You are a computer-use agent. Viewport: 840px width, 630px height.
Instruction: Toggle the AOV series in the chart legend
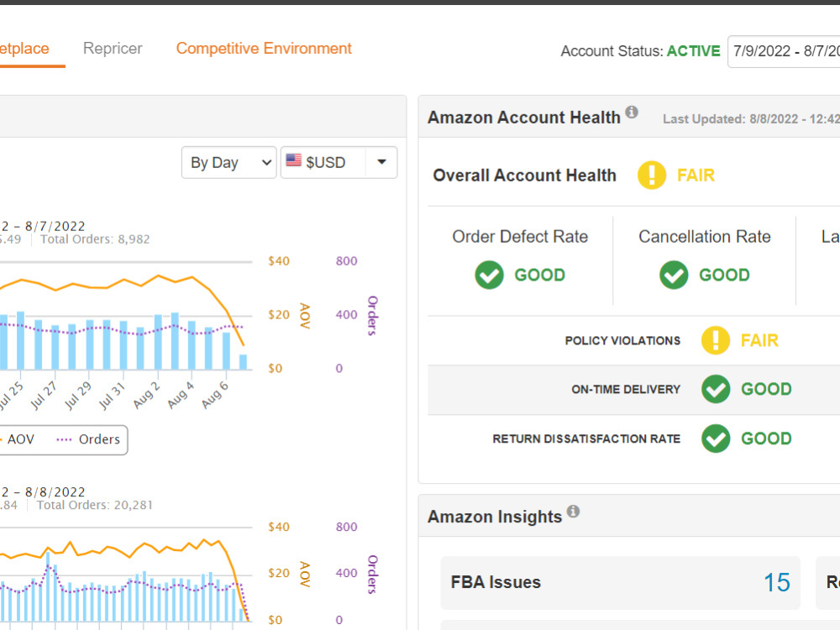tap(17, 439)
